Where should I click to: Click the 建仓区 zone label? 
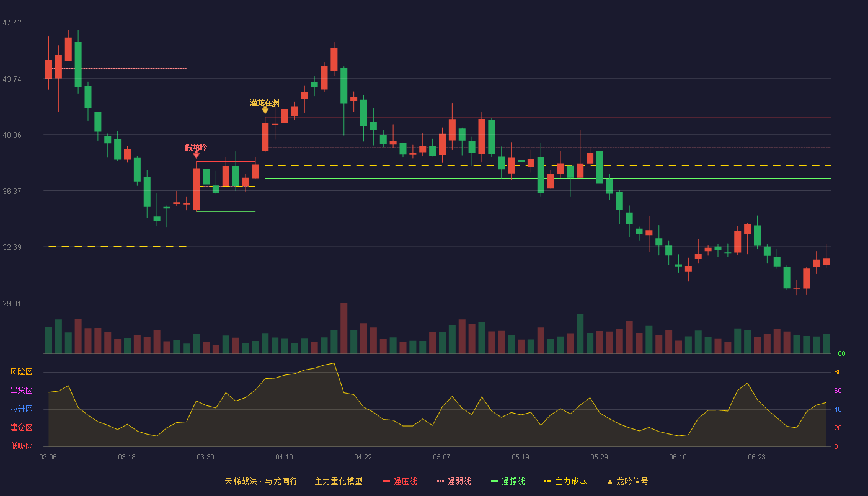pos(21,428)
